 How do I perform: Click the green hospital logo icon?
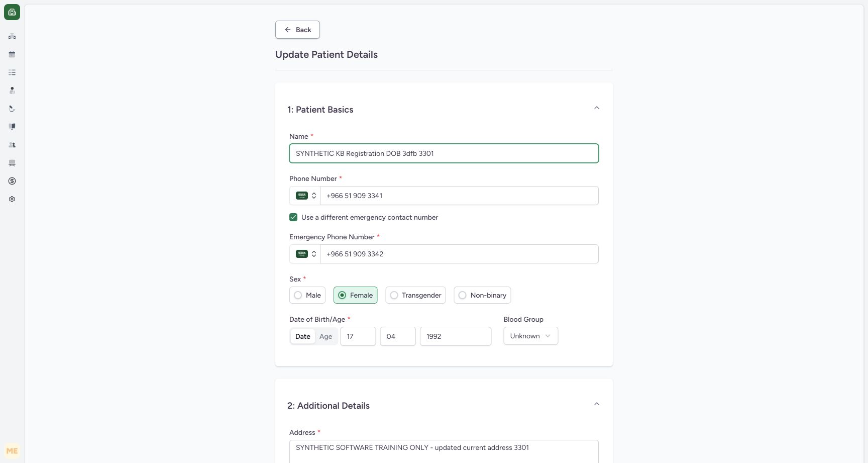(x=12, y=12)
